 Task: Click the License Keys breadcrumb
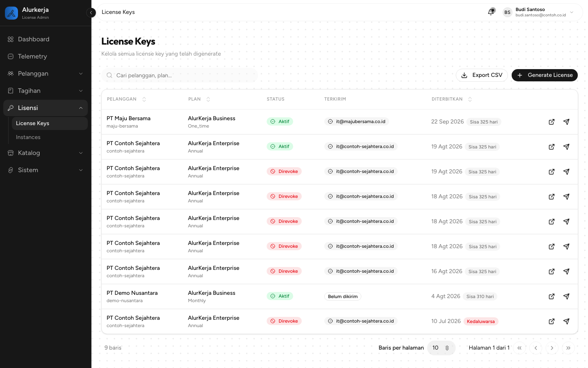[x=118, y=12]
